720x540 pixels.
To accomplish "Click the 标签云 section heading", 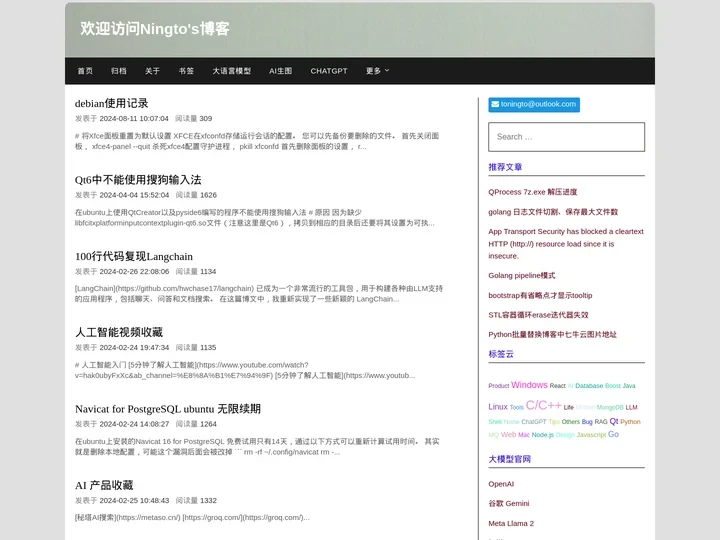I will pyautogui.click(x=501, y=354).
